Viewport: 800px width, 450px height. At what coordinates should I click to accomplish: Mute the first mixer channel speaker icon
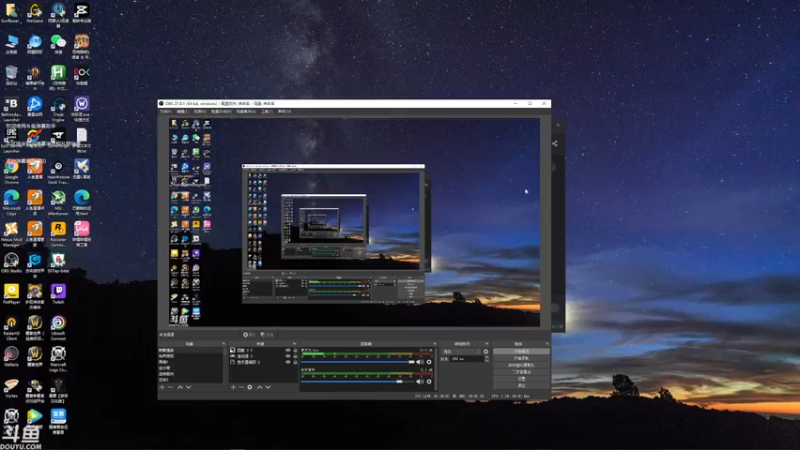(420, 362)
